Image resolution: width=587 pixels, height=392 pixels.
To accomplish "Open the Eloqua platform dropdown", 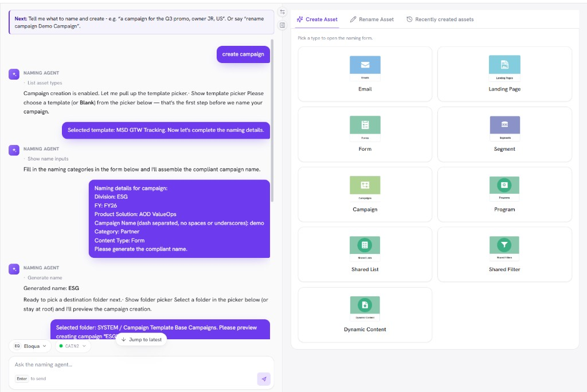I will [x=30, y=346].
